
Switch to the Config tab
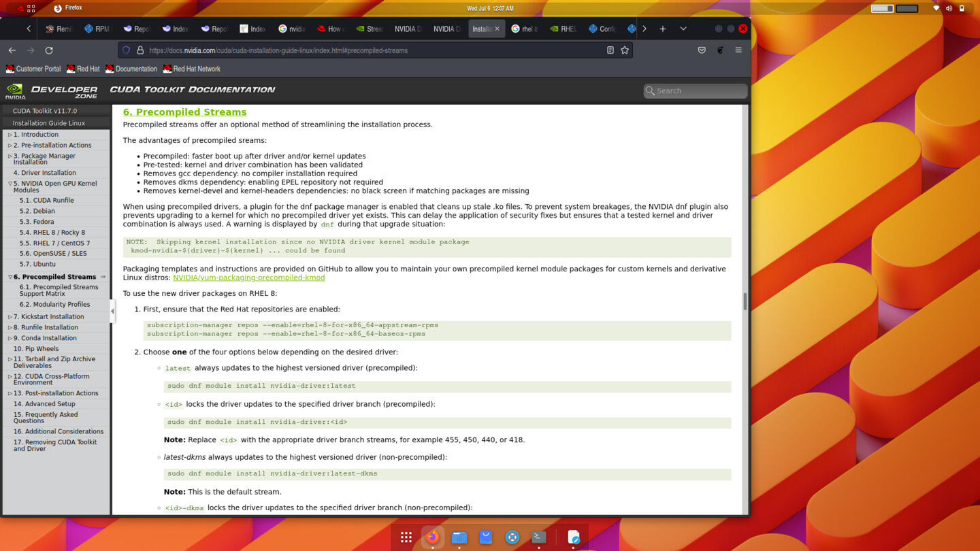[603, 29]
